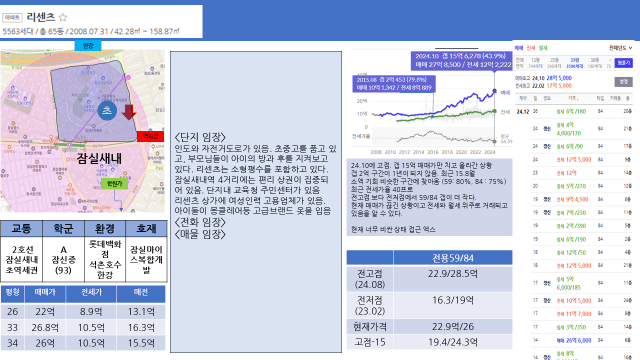Click the gray 전세가율 endpoint marker on chart
Image resolution: width=640 pixels, height=360 pixels.
(x=495, y=142)
